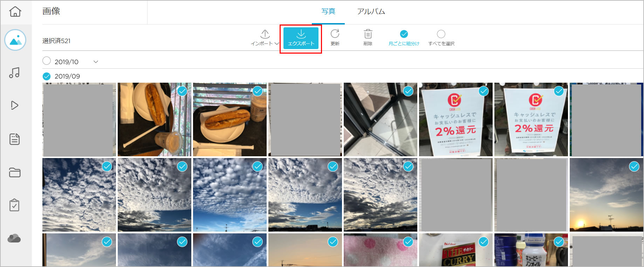Image resolution: width=644 pixels, height=267 pixels.
Task: Deselect the hot dog with drink cup photo
Action: coord(182,91)
